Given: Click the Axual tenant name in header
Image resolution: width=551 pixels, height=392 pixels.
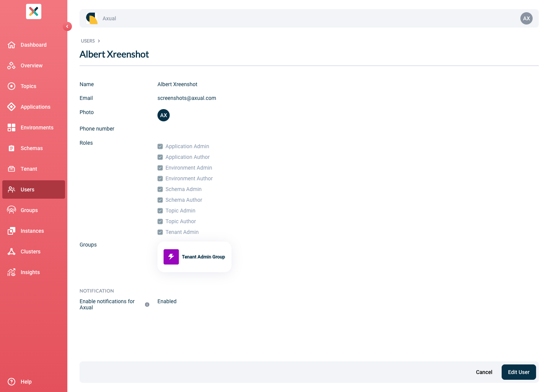Looking at the screenshot, I should pyautogui.click(x=109, y=18).
